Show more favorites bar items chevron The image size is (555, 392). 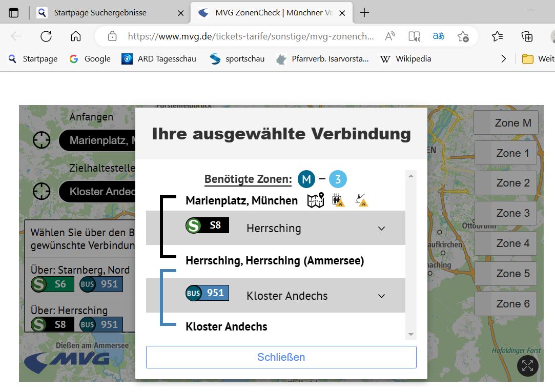[x=504, y=59]
